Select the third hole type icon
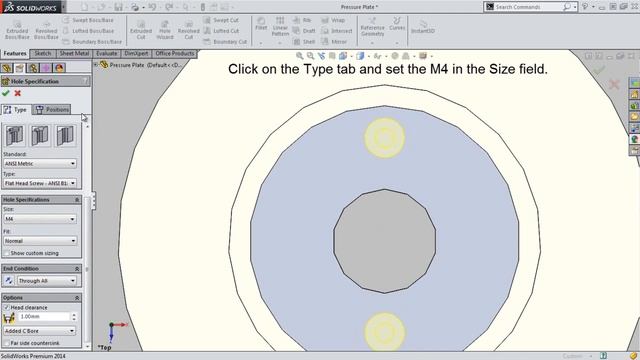Screen dimensions: 640x360 [x=65, y=136]
